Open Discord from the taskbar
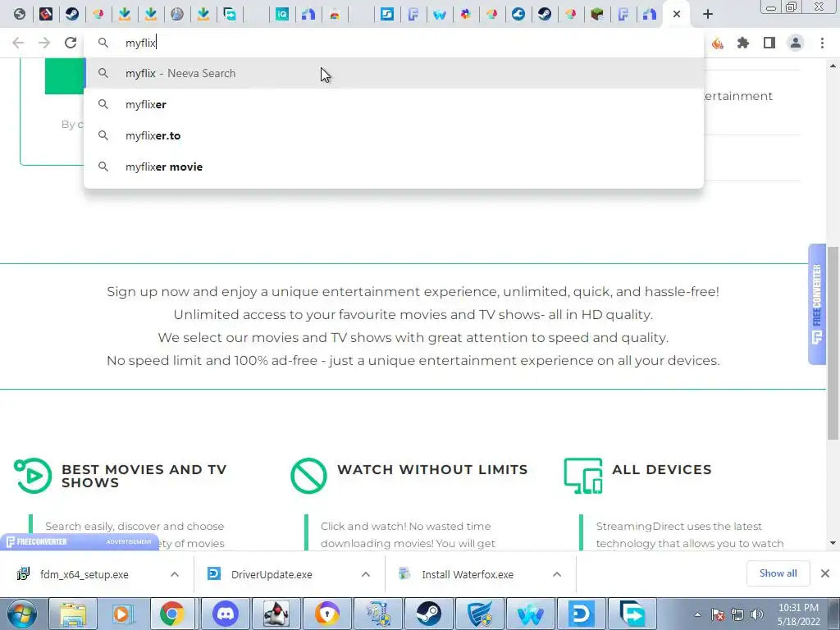Viewport: 840px width, 630px height. 226,614
